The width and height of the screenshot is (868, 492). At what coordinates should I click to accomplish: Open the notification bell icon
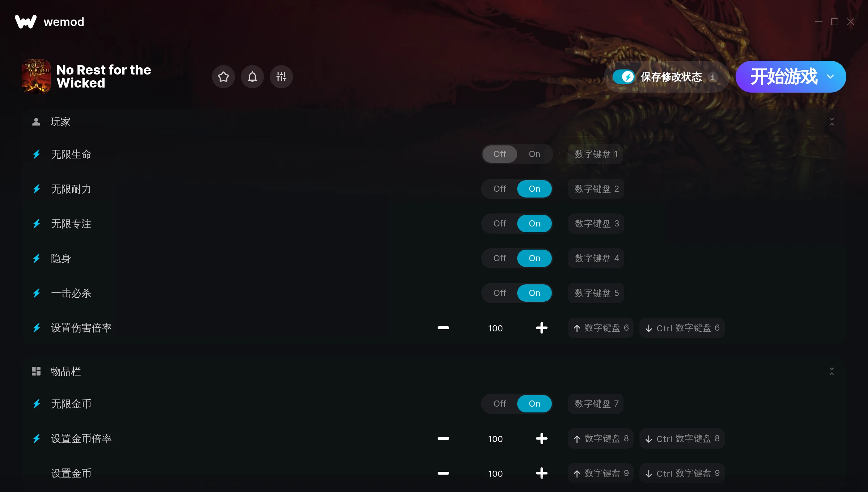[x=252, y=77]
